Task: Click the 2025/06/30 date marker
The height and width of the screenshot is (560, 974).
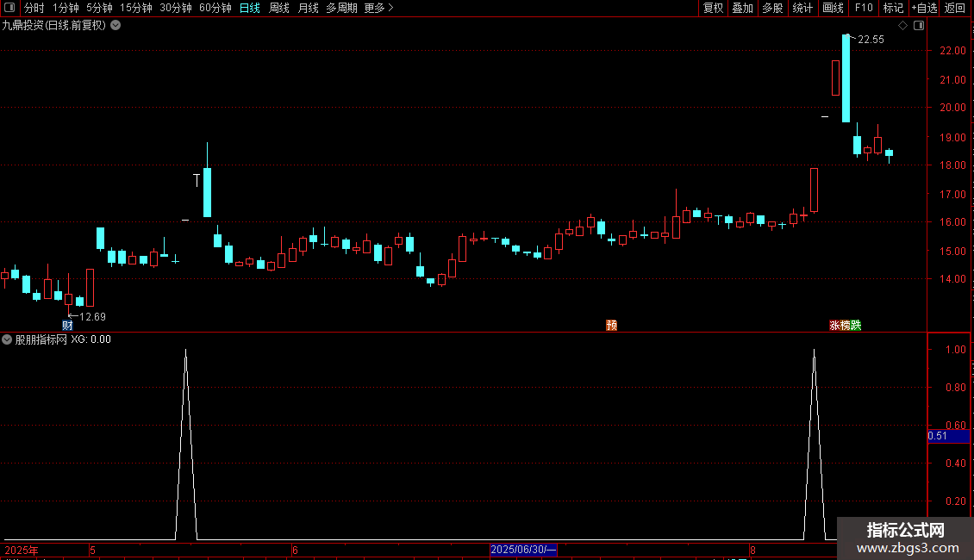Action: pos(523,550)
